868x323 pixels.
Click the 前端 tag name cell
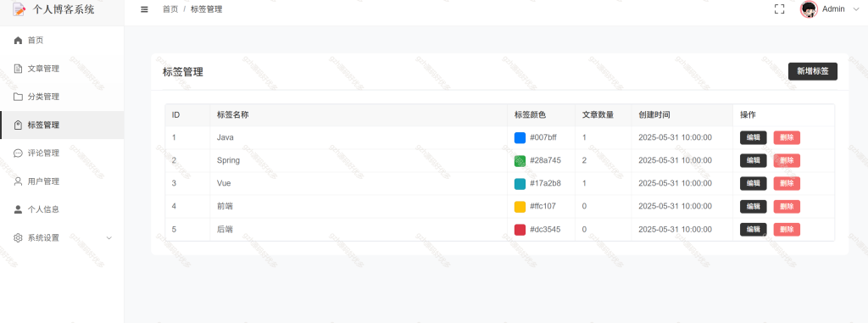(x=359, y=207)
